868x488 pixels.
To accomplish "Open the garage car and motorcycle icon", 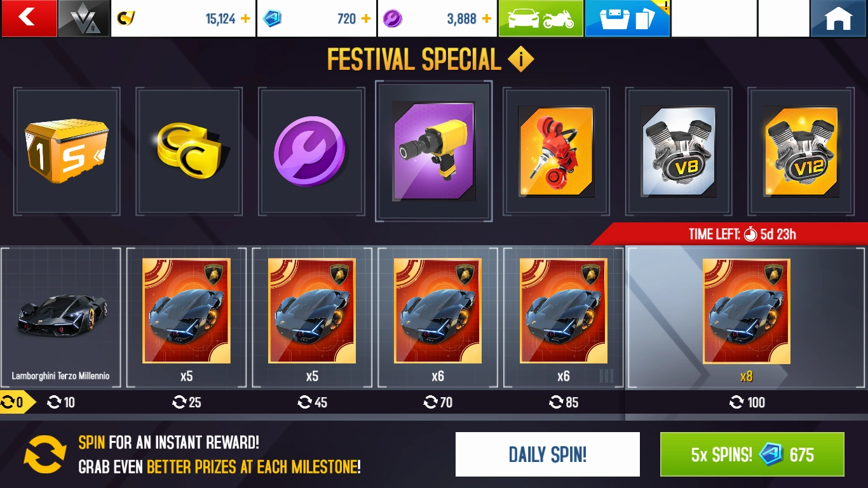I will click(541, 18).
